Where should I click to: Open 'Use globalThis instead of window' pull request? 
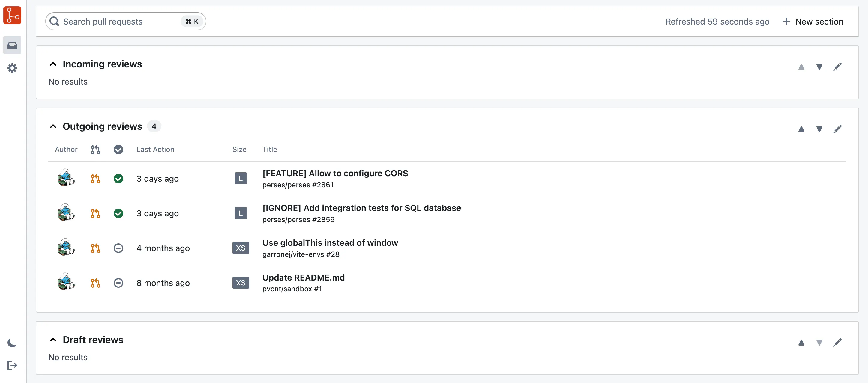click(330, 243)
